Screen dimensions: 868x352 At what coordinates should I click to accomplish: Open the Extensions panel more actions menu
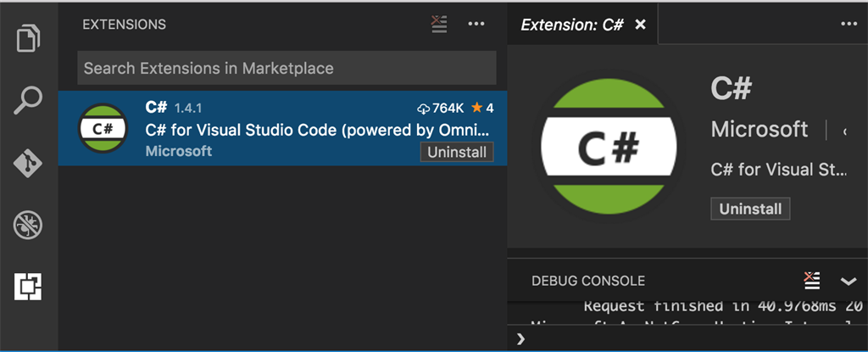[x=476, y=24]
